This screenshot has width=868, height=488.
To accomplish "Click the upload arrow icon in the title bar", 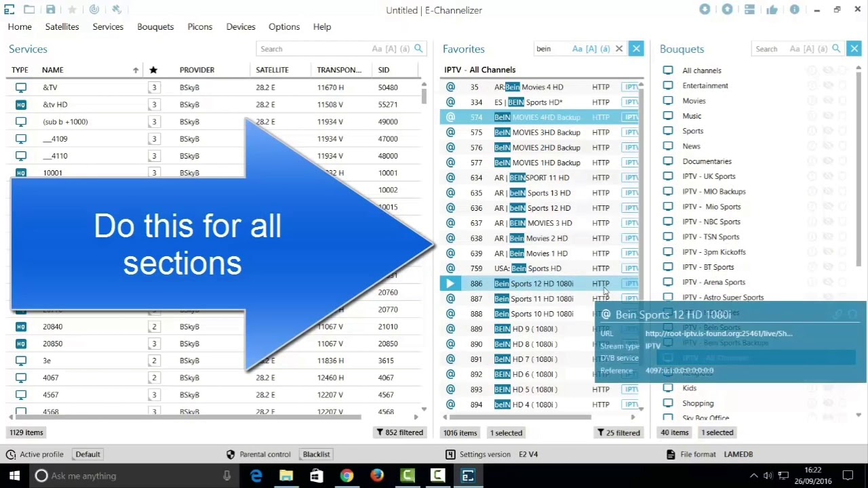I will [727, 9].
